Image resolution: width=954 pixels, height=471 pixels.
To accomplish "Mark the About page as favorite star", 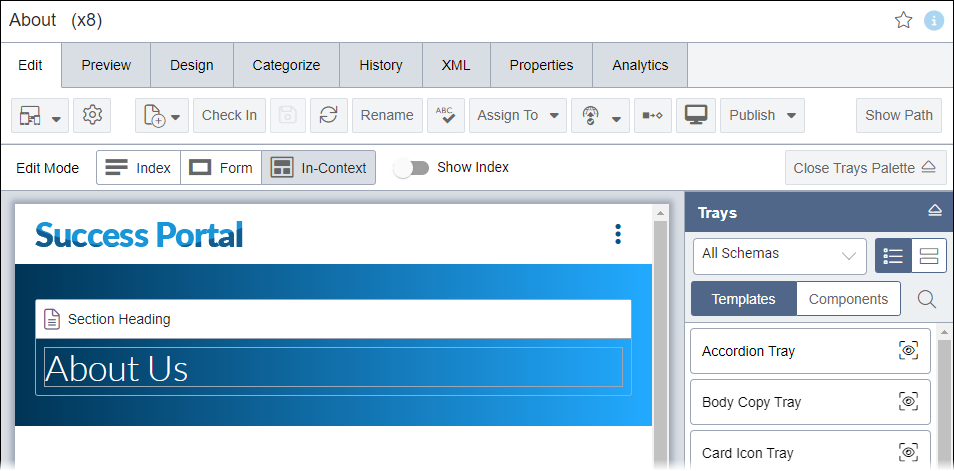I will pyautogui.click(x=904, y=21).
